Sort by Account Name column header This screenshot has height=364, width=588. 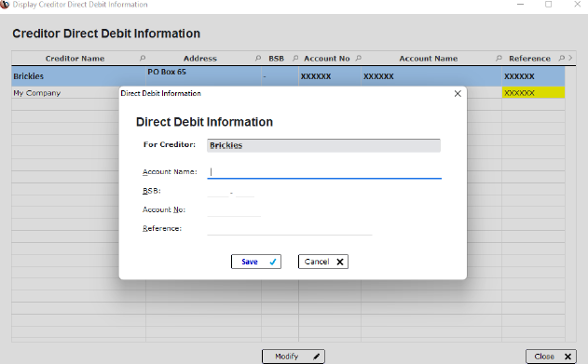click(x=429, y=59)
